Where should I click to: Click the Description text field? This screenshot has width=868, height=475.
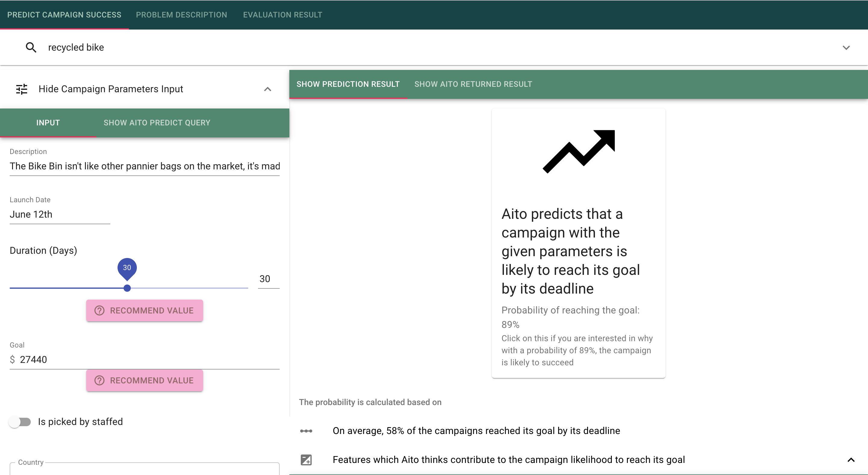(145, 166)
